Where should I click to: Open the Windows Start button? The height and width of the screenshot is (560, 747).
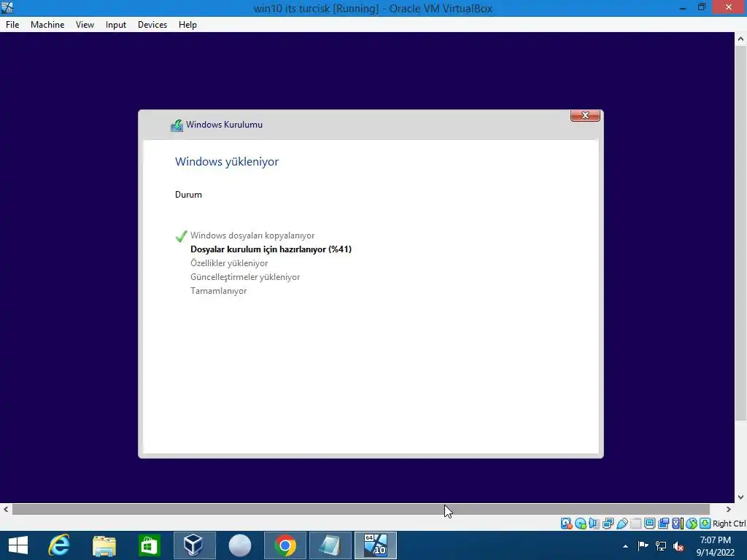(x=18, y=545)
